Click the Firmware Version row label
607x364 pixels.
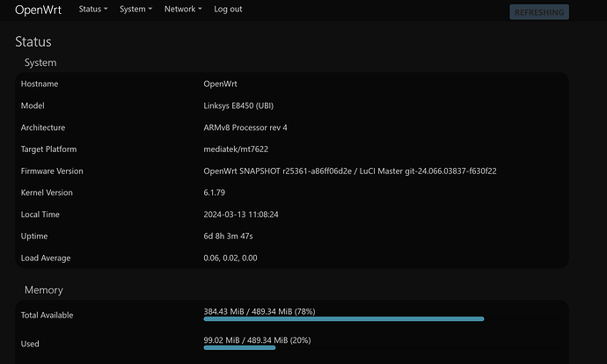52,171
